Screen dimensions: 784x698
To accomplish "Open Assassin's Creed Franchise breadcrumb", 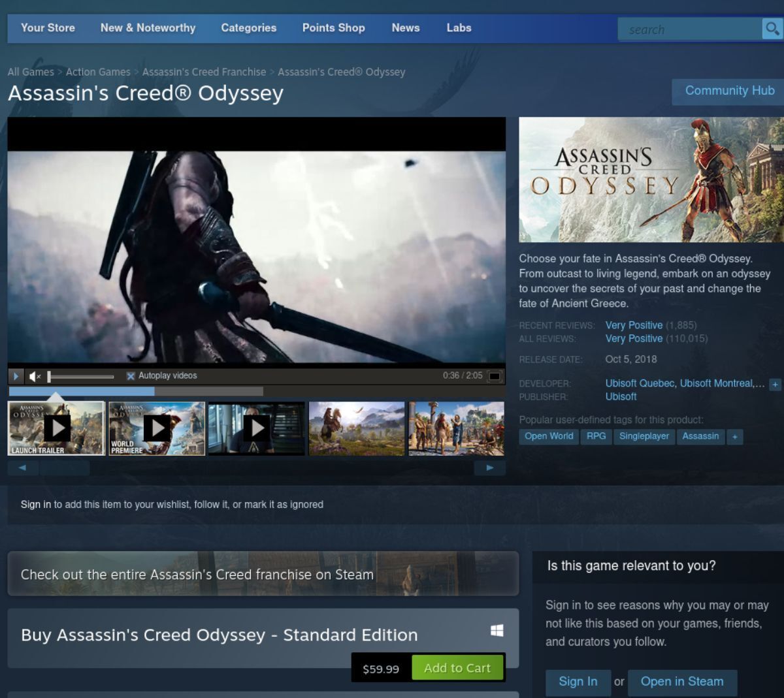I will tap(204, 72).
